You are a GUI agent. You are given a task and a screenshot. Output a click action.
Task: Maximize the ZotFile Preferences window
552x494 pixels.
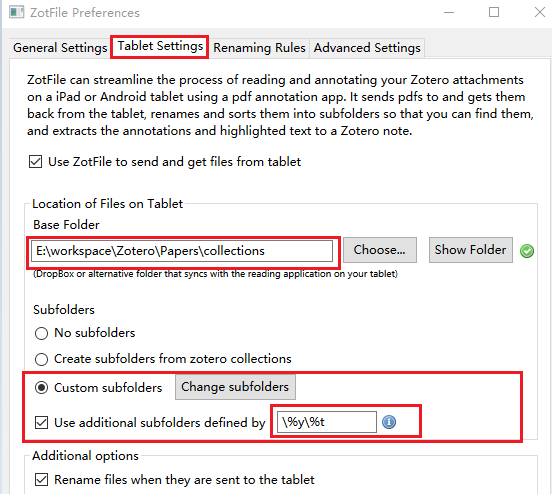click(x=494, y=12)
